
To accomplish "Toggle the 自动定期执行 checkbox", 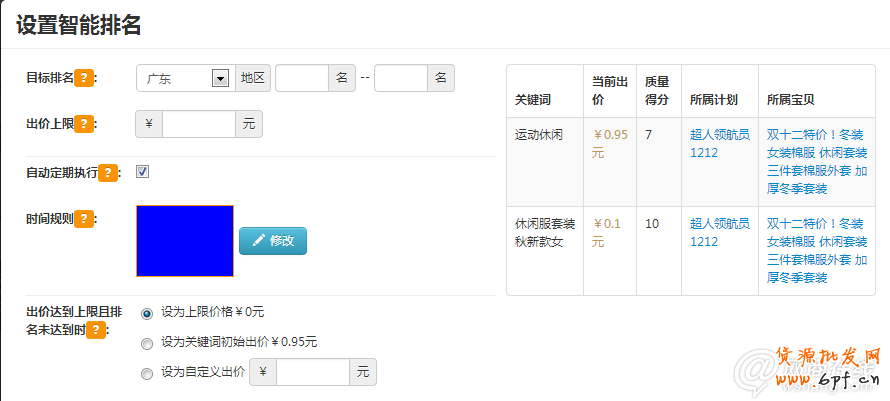I will [143, 171].
